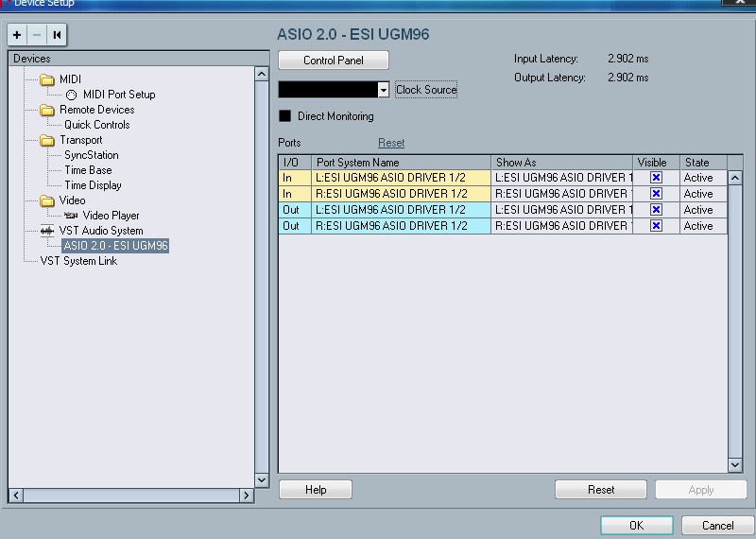This screenshot has height=539, width=756.
Task: Click the Cancel button
Action: 718,526
